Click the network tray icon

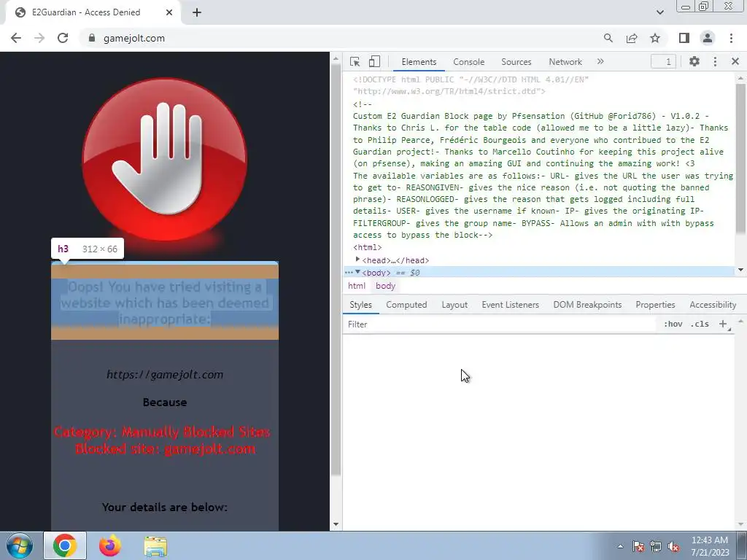[x=656, y=546]
